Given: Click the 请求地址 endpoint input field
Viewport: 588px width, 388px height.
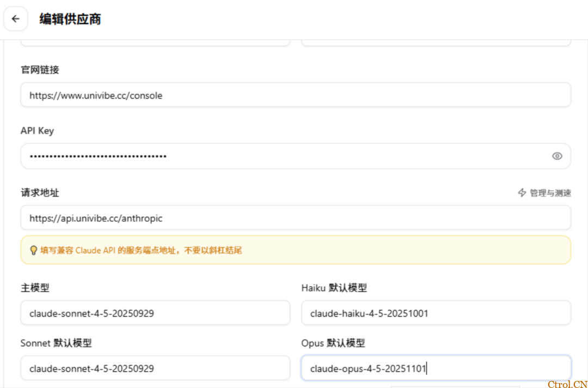Looking at the screenshot, I should [296, 217].
